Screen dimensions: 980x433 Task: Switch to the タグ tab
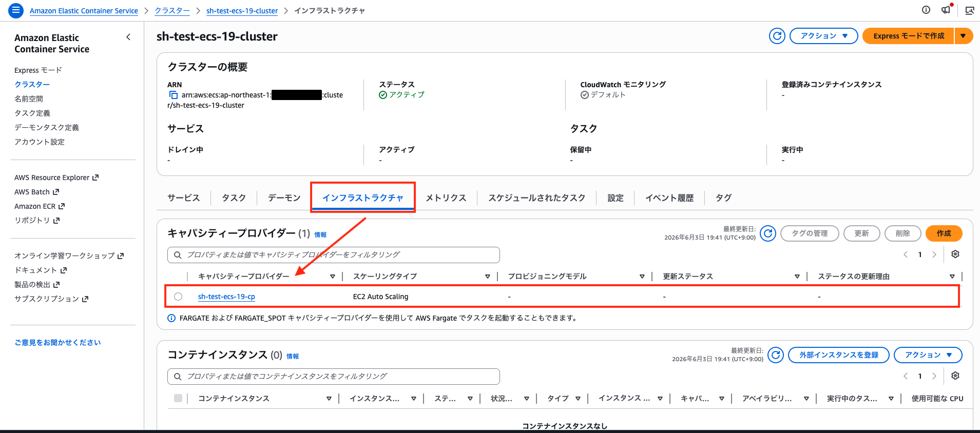(723, 198)
